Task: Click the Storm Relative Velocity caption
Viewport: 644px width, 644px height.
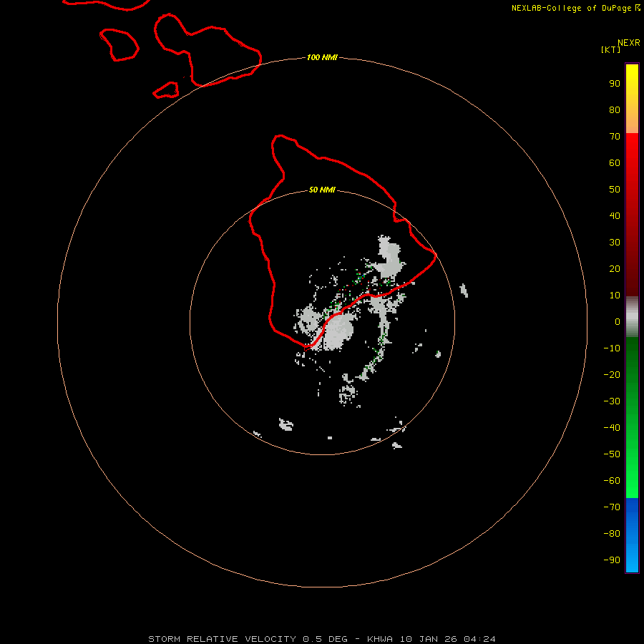Action: coord(322,639)
